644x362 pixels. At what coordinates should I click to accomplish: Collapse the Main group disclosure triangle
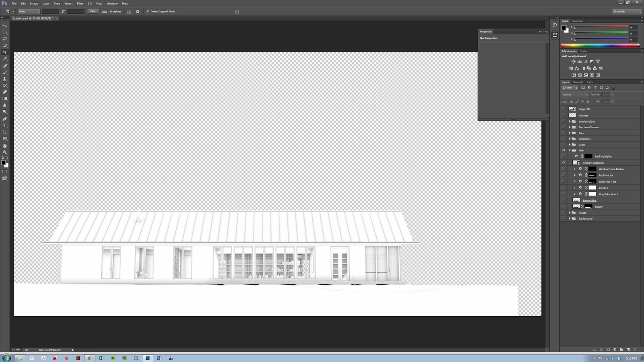pyautogui.click(x=570, y=150)
